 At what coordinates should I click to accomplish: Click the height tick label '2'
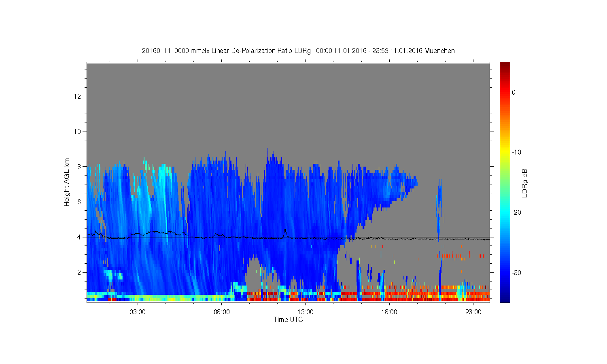(x=80, y=272)
